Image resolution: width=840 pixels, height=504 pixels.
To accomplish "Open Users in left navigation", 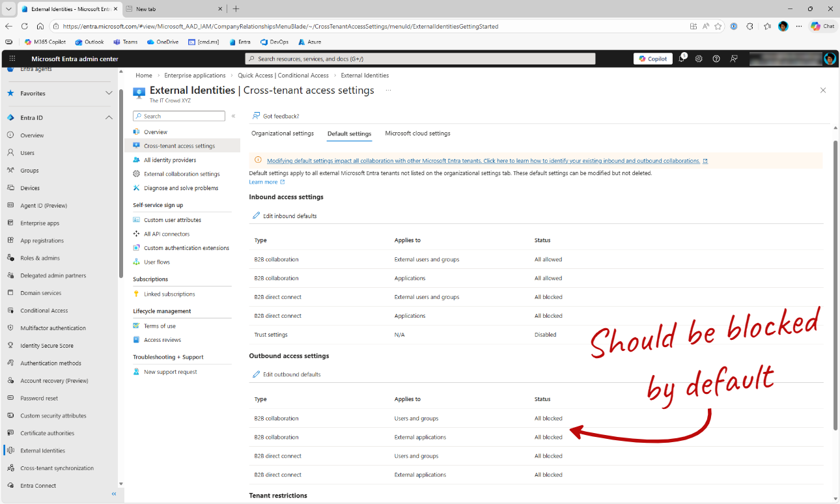I will [27, 153].
